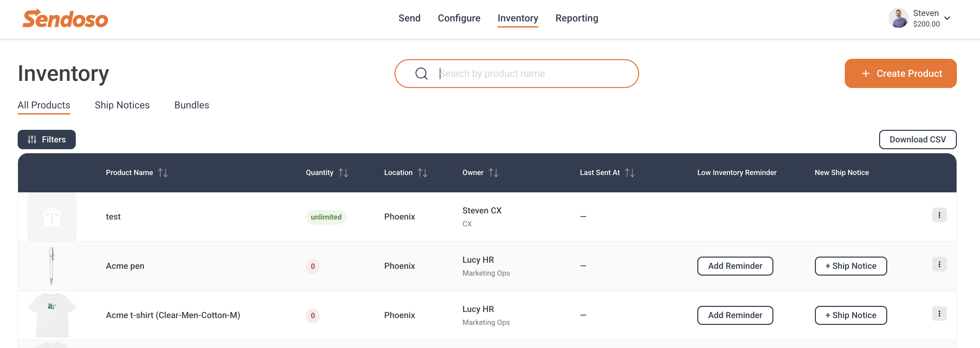Add Ship Notice for Acme pen
The image size is (980, 348).
(x=850, y=266)
